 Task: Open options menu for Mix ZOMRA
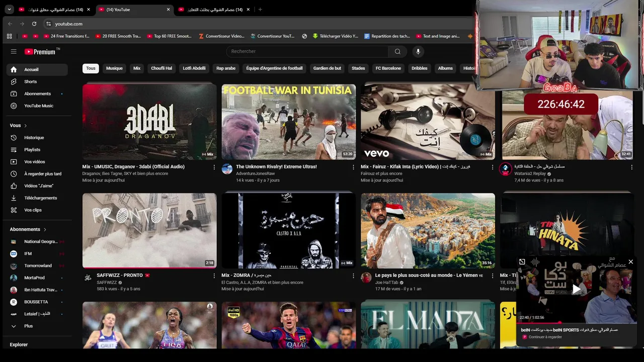(354, 276)
